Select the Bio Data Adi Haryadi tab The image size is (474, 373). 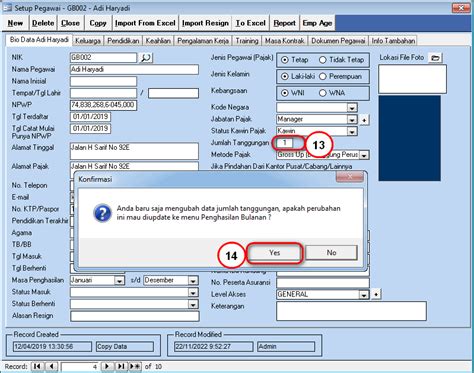tap(39, 40)
